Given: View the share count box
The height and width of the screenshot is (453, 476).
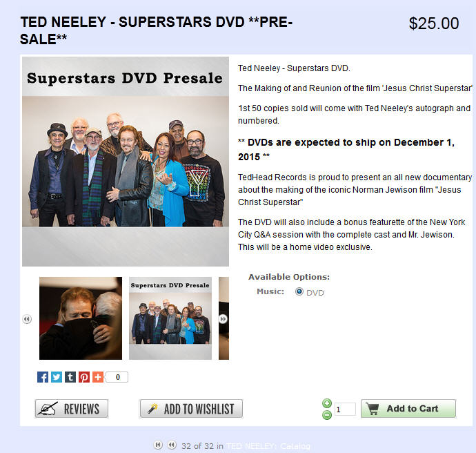Looking at the screenshot, I should tap(117, 377).
